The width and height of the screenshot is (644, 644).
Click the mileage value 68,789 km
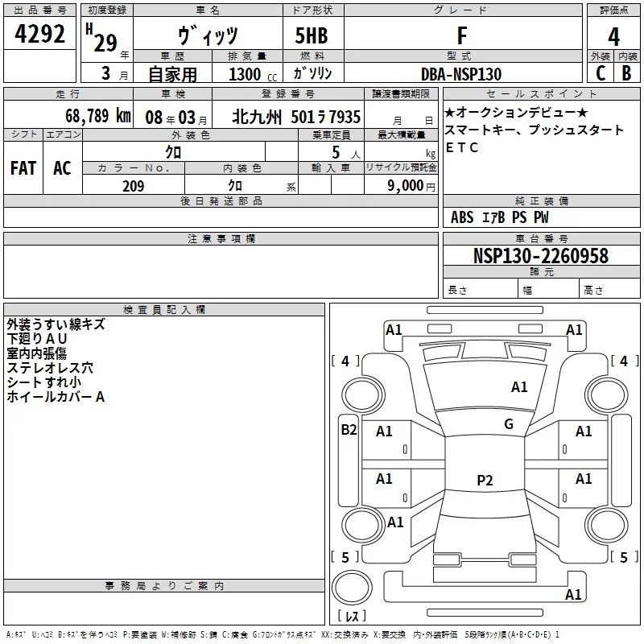point(97,116)
